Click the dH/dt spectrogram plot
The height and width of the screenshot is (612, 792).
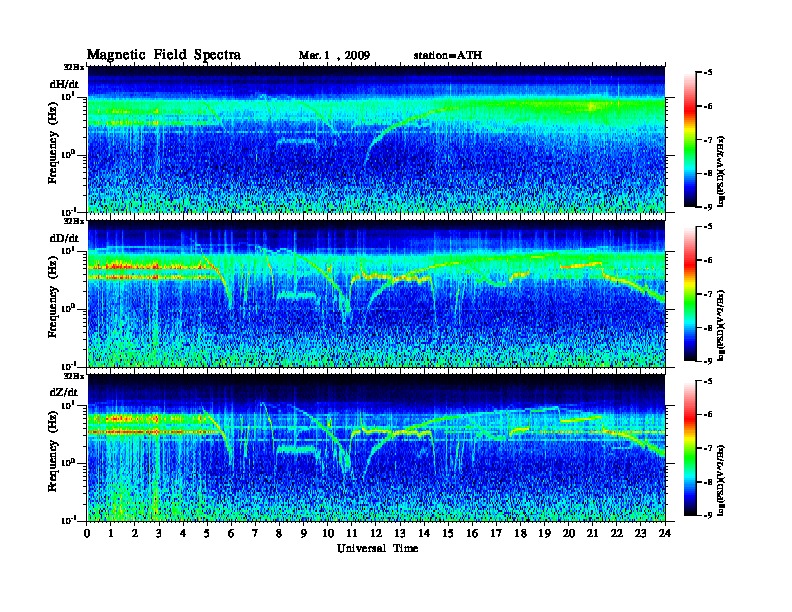(376, 139)
